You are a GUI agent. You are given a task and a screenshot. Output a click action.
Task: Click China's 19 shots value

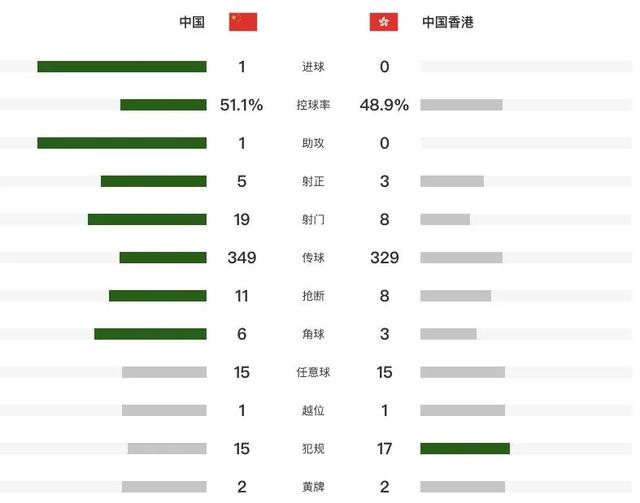coord(242,220)
